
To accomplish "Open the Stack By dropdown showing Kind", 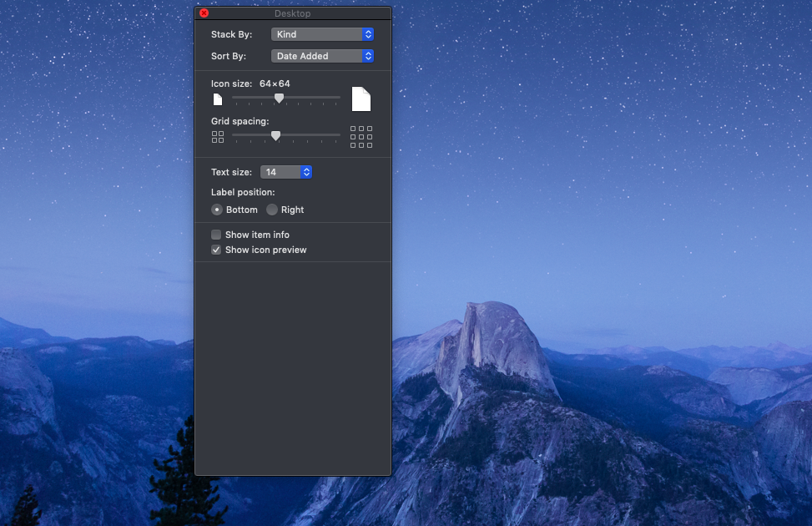I will click(x=322, y=34).
